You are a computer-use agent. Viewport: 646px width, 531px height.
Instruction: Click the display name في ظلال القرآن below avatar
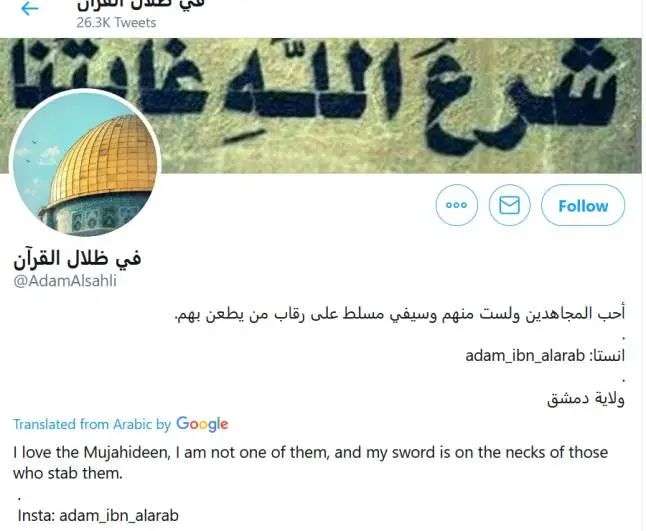(x=77, y=259)
